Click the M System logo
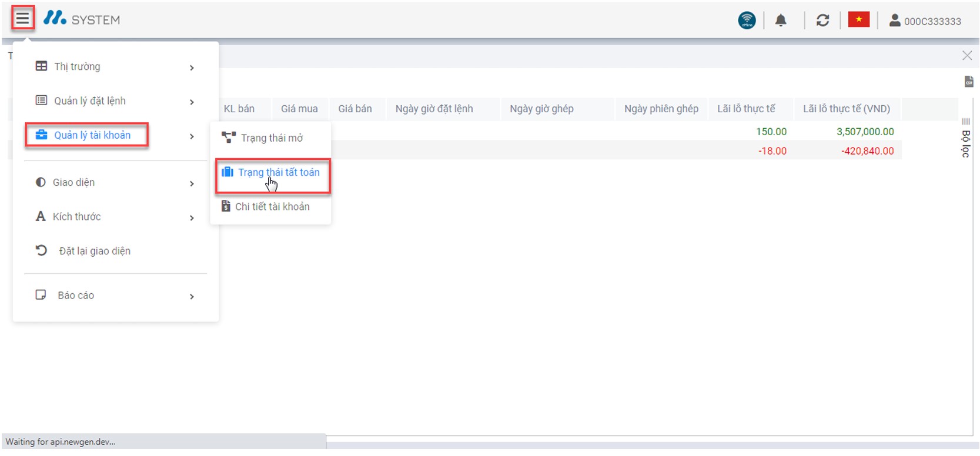Screen dimensions: 980x456 82,19
